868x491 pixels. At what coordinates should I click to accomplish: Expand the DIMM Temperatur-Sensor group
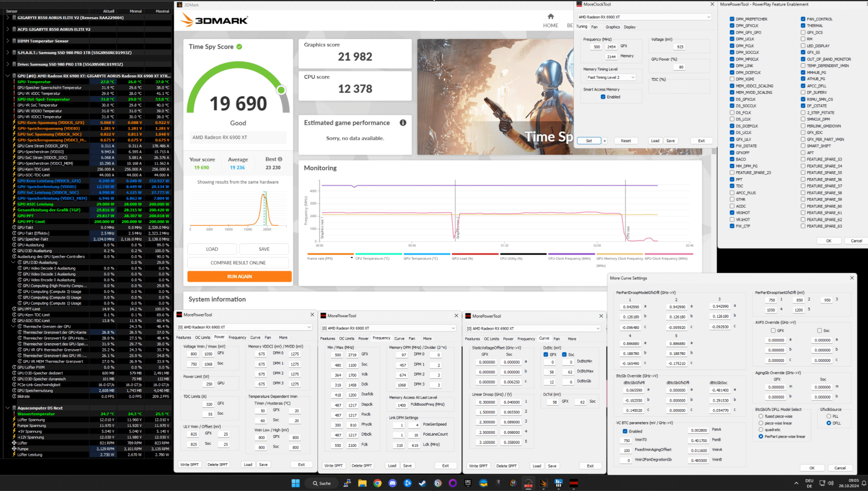[7, 41]
